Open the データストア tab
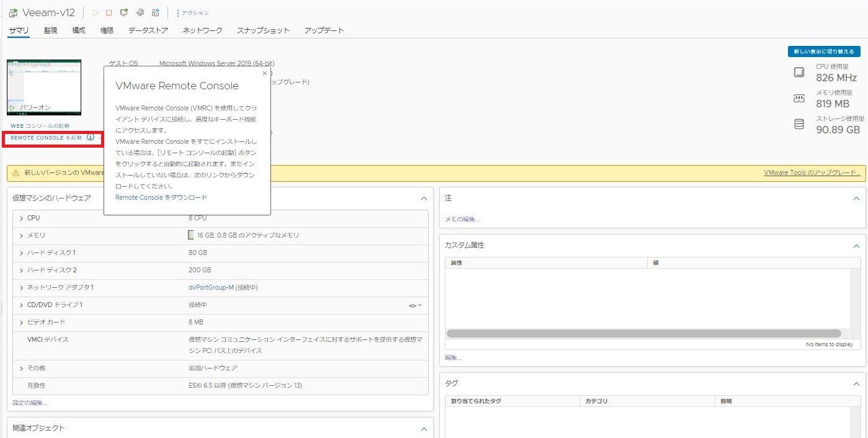The height and width of the screenshot is (438, 868). (x=148, y=30)
